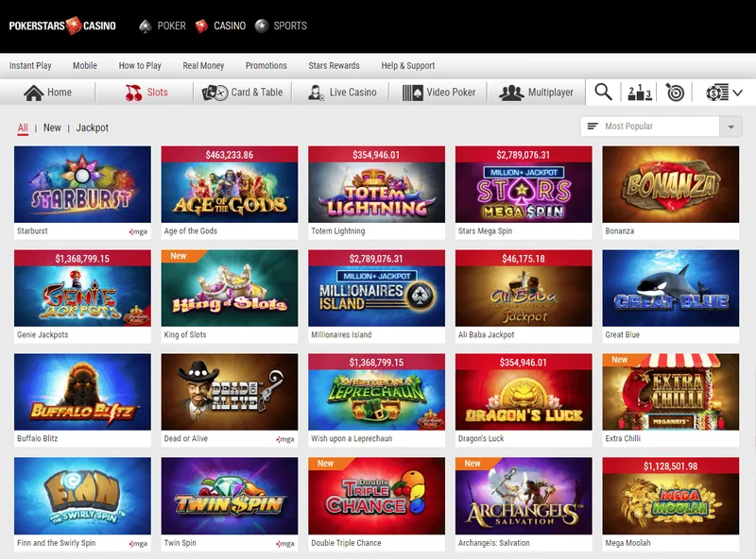Open the Video Poker tab
756x559 pixels.
point(438,93)
